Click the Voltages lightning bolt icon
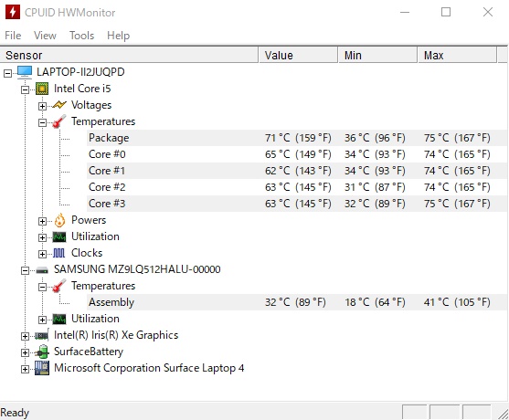 point(59,105)
